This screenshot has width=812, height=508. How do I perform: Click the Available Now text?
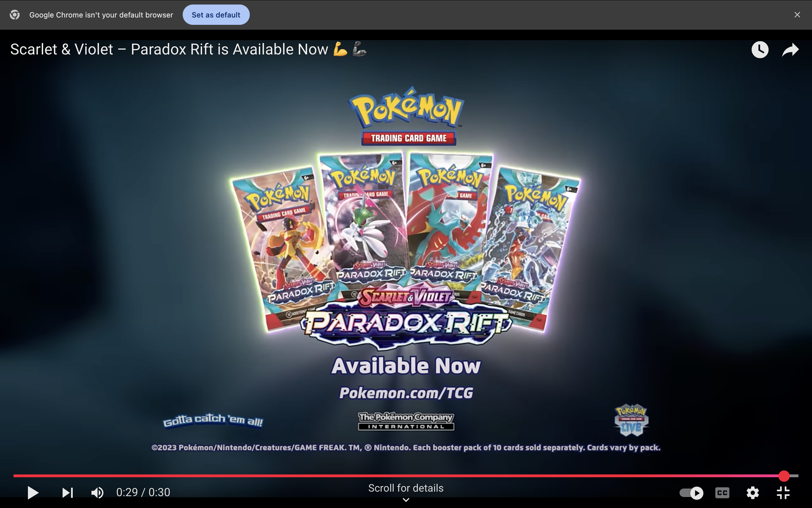click(406, 365)
